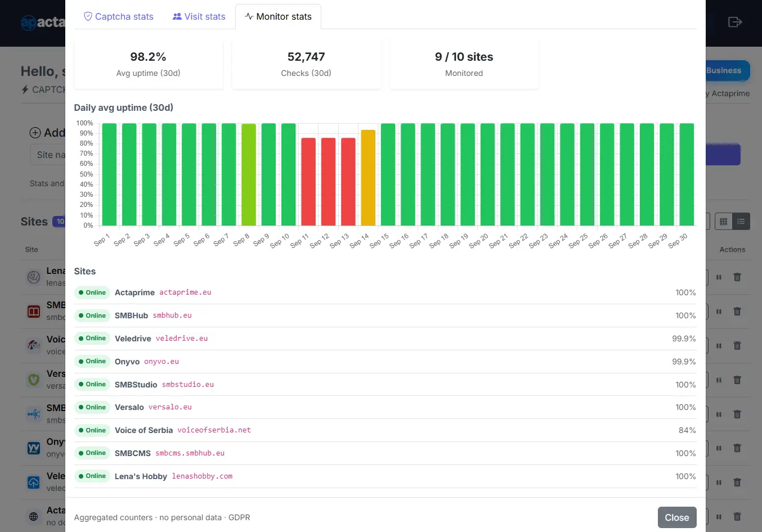Click the red book site icon

[34, 311]
